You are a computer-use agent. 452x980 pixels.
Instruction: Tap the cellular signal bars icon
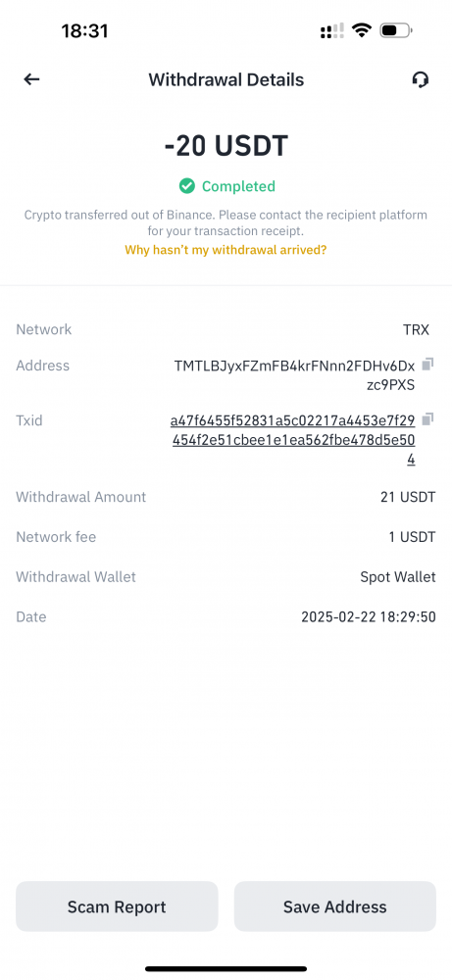332,30
